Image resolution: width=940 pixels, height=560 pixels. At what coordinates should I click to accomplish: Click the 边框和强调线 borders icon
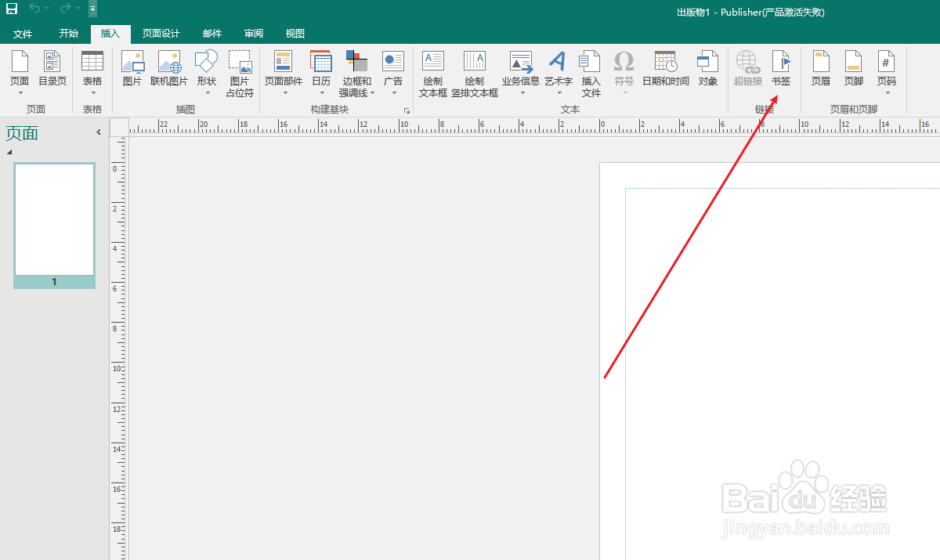point(357,61)
